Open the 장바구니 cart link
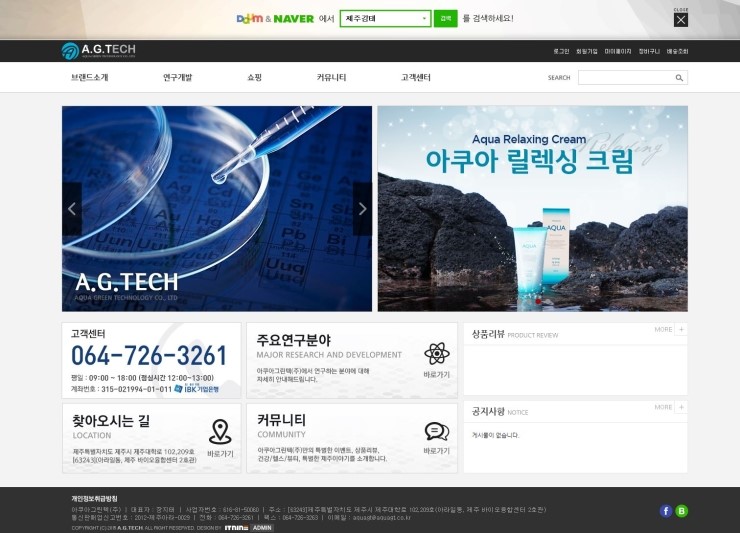The image size is (740, 533). tap(649, 51)
